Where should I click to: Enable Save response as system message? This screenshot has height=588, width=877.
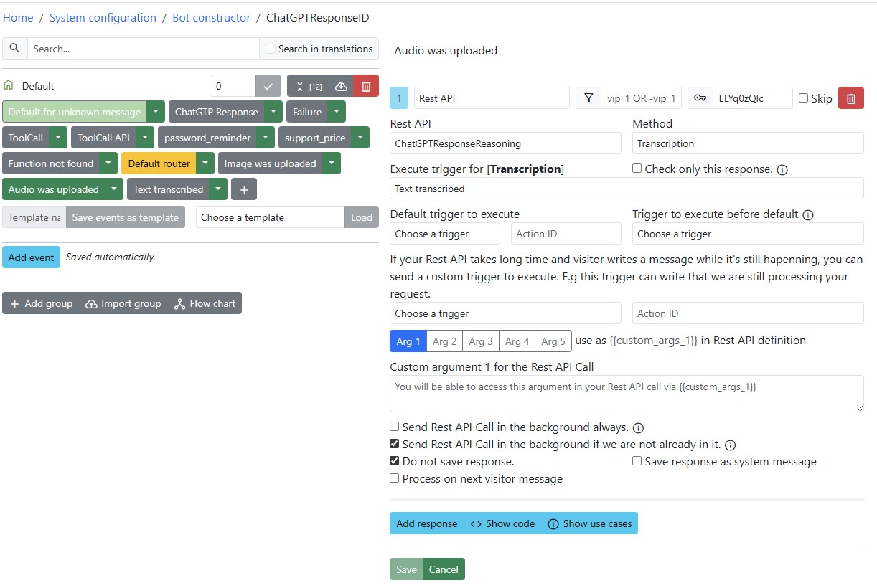[x=637, y=461]
